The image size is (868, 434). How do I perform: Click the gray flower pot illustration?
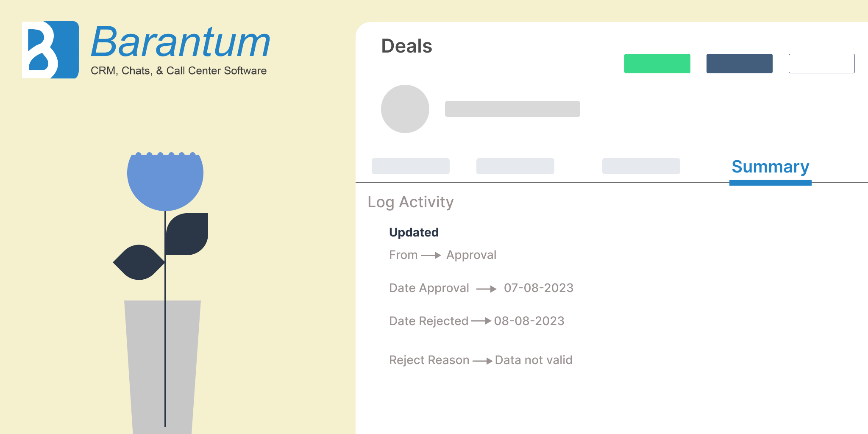click(162, 367)
